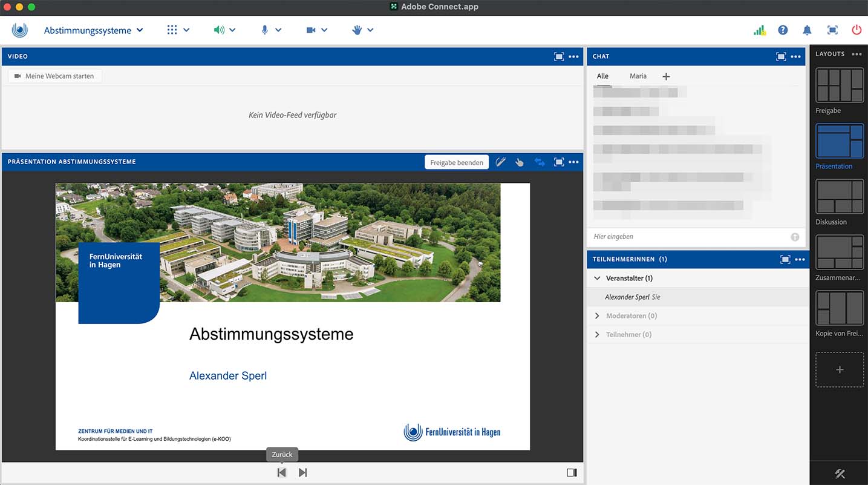The image size is (868, 485).
Task: Select the pointer hand tool in presentation pod
Action: [520, 162]
